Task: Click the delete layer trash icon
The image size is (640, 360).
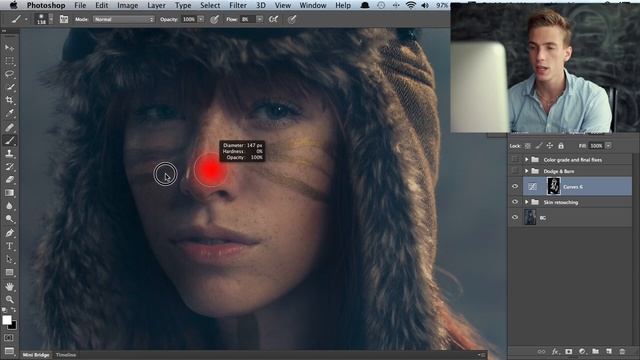Action: (x=622, y=351)
